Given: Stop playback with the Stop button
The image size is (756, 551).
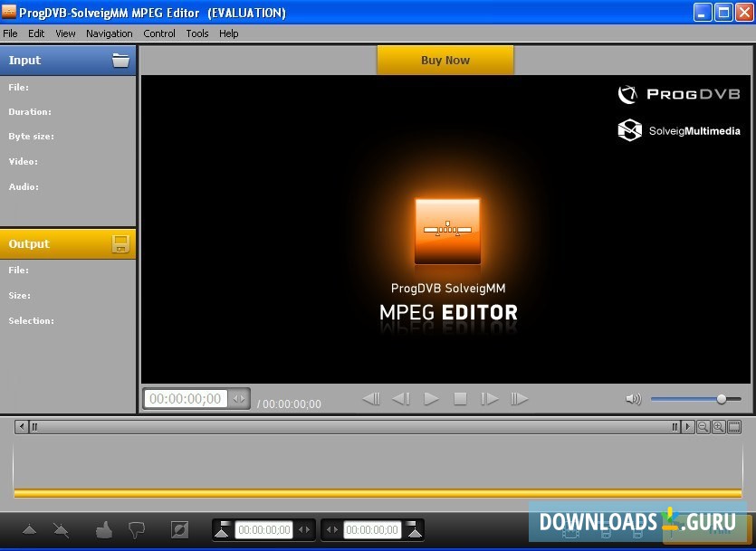Looking at the screenshot, I should click(x=461, y=399).
